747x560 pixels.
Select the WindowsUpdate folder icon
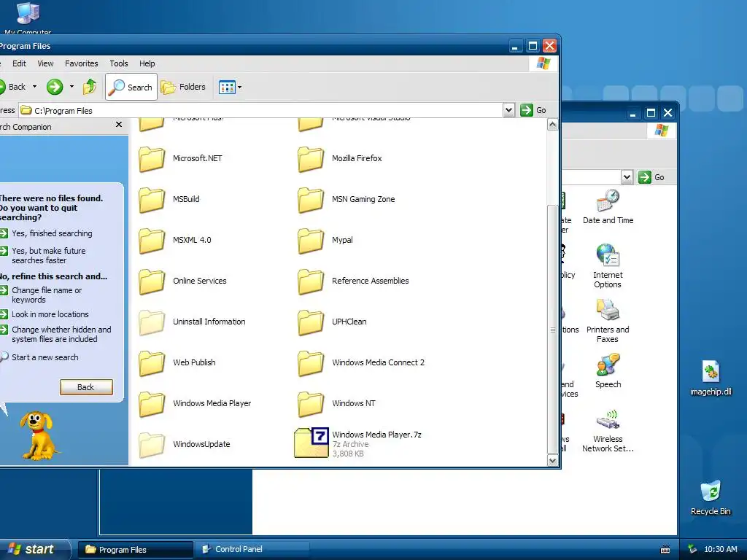tap(152, 445)
